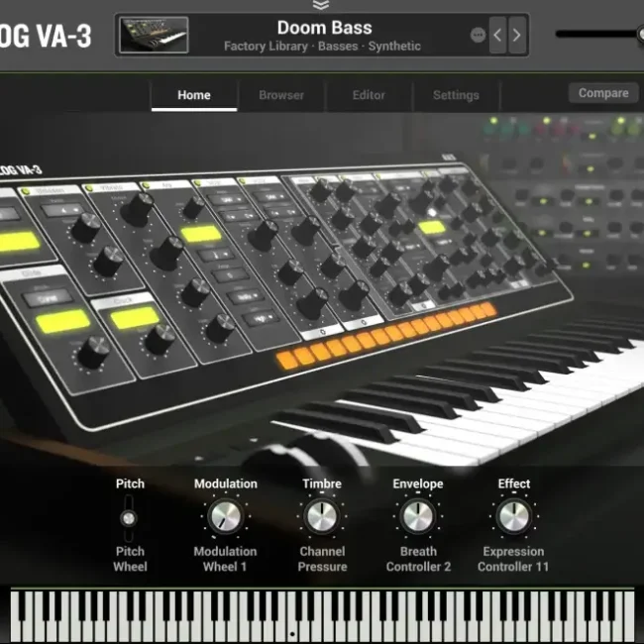Screen dimensions: 644x644
Task: Switch to the Home tab
Action: click(194, 95)
